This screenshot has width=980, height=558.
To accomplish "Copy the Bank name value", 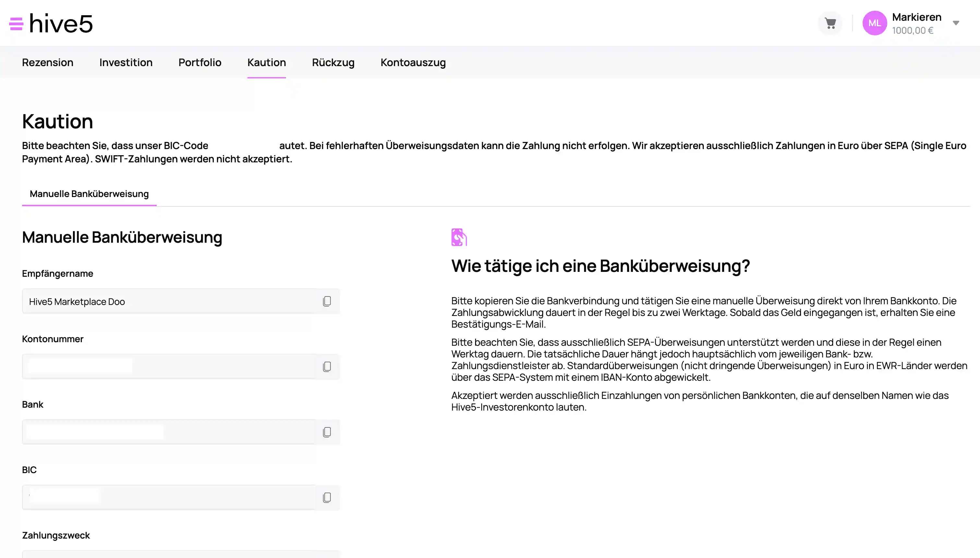I will pos(327,432).
